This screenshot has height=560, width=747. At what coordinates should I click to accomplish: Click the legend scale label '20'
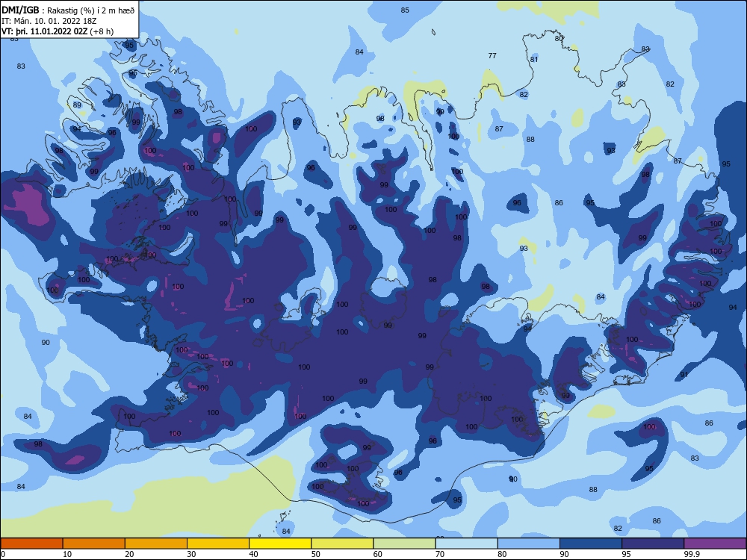pyautogui.click(x=129, y=554)
